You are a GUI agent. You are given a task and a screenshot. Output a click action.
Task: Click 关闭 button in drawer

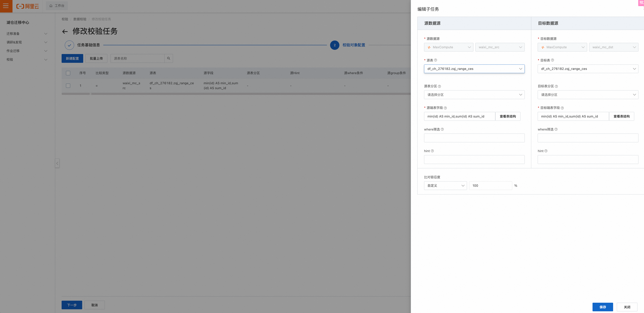pyautogui.click(x=627, y=307)
